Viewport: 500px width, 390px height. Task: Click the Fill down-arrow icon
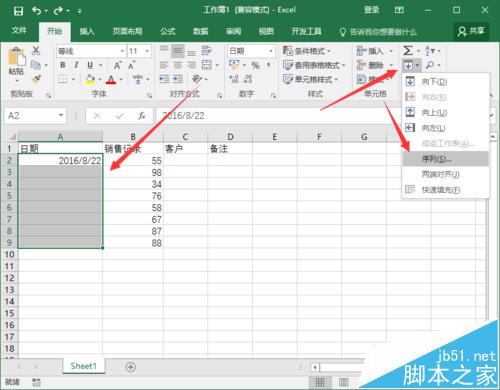click(x=408, y=65)
